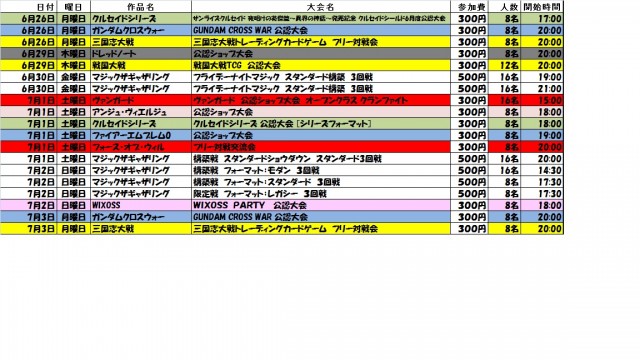Viewport: 640px width, 360px height.
Task: Click the 14:30 start time cell
Action: [542, 170]
